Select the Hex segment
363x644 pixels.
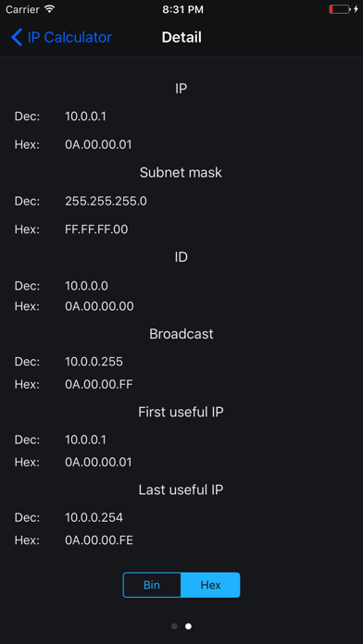210,585
